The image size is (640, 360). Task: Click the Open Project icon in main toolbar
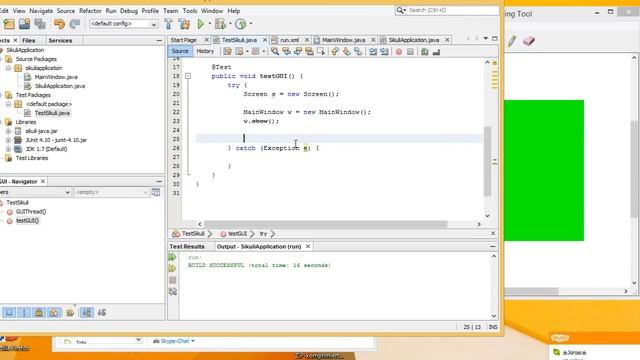pyautogui.click(x=24, y=24)
